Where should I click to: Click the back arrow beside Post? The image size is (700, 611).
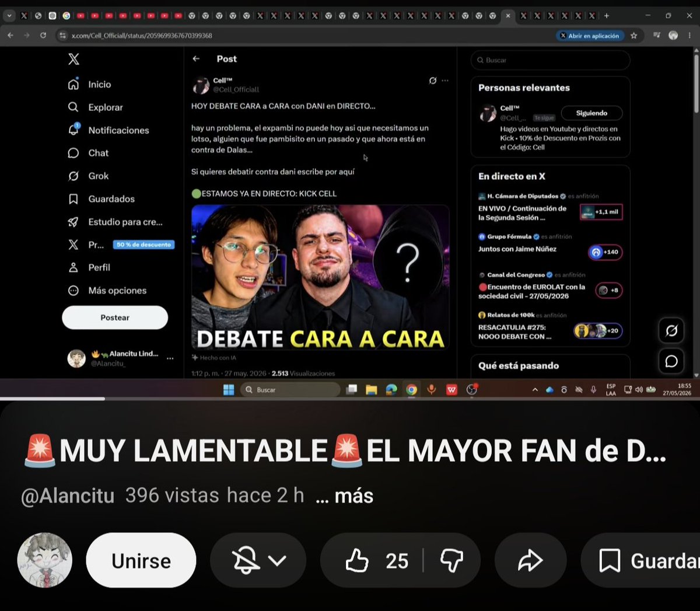point(196,59)
